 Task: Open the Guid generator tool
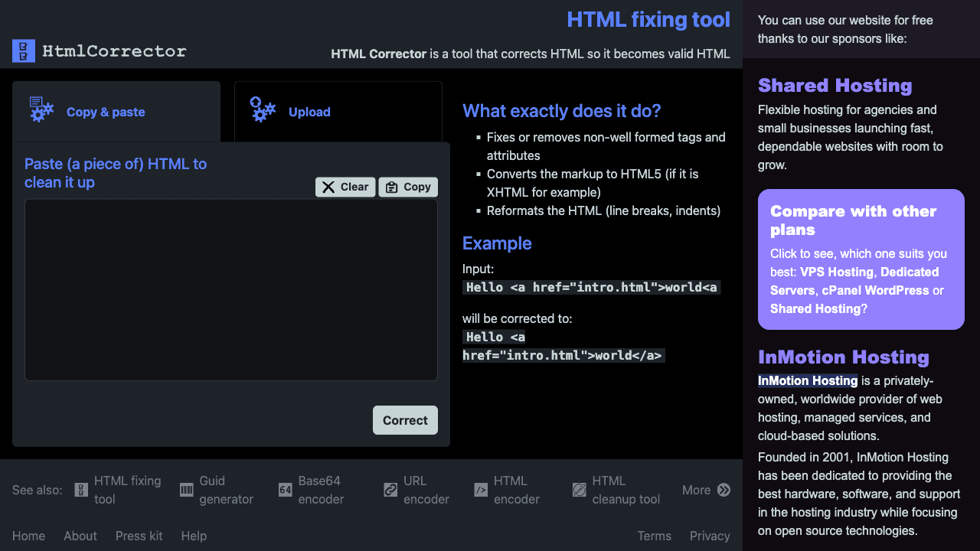(x=217, y=489)
